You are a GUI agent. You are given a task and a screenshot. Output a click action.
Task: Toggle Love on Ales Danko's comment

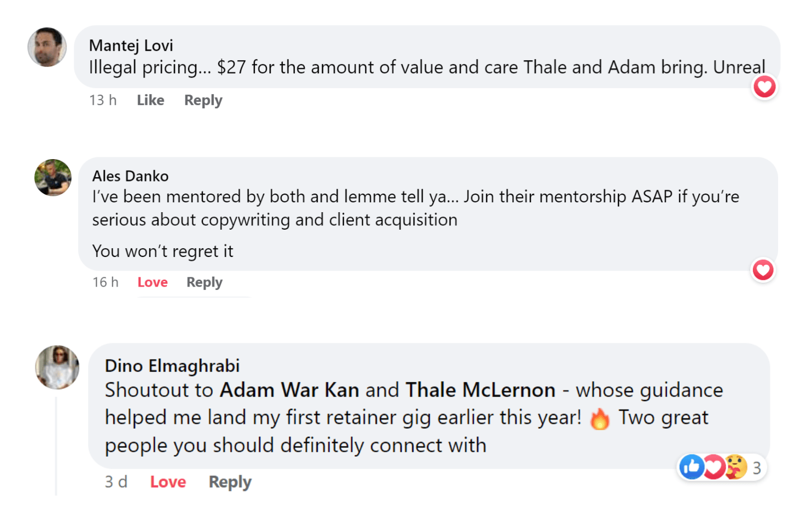coord(153,282)
